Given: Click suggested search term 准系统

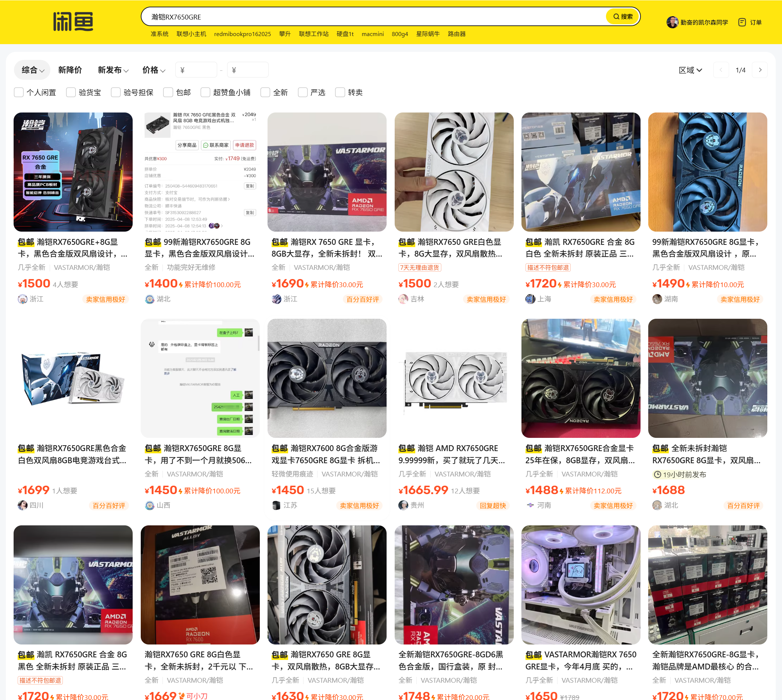Looking at the screenshot, I should [159, 34].
